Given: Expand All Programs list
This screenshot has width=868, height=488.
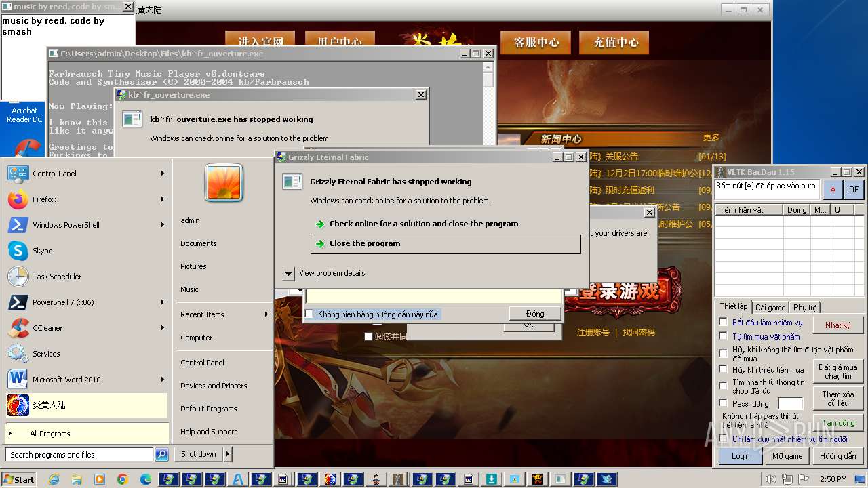Looking at the screenshot, I should pos(86,434).
